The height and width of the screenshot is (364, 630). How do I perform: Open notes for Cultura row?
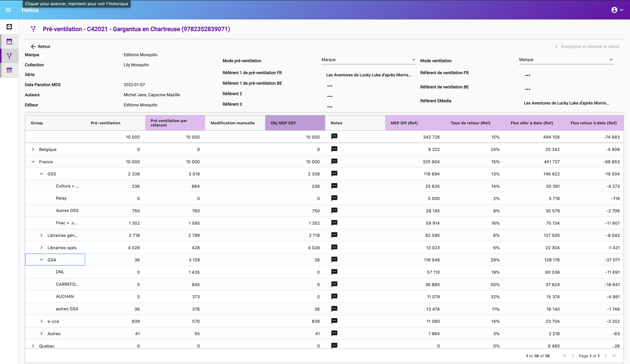coord(334,186)
